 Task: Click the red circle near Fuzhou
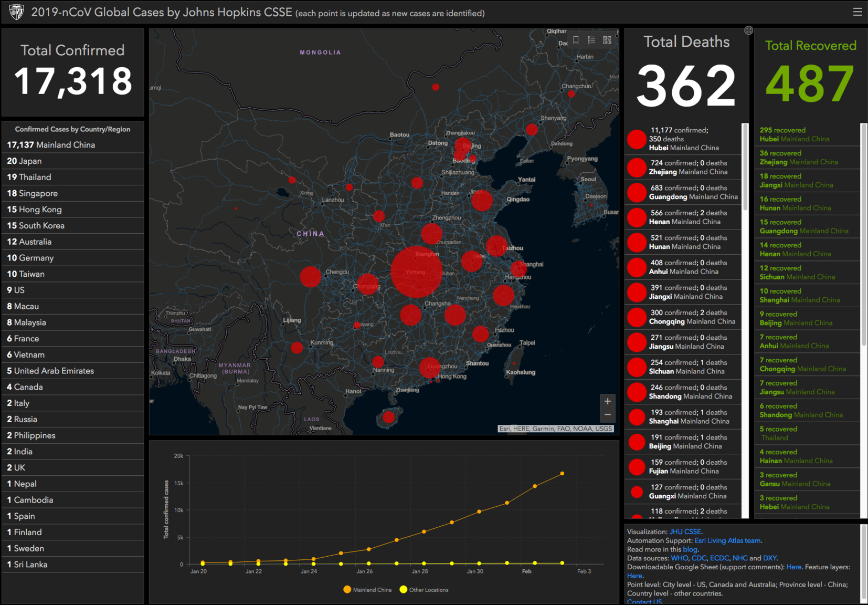tap(480, 334)
